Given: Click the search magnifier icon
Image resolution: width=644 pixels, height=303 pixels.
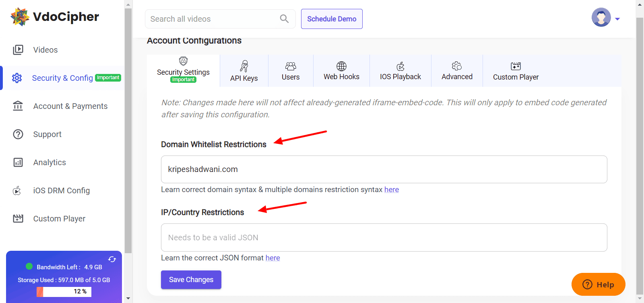Looking at the screenshot, I should point(284,19).
